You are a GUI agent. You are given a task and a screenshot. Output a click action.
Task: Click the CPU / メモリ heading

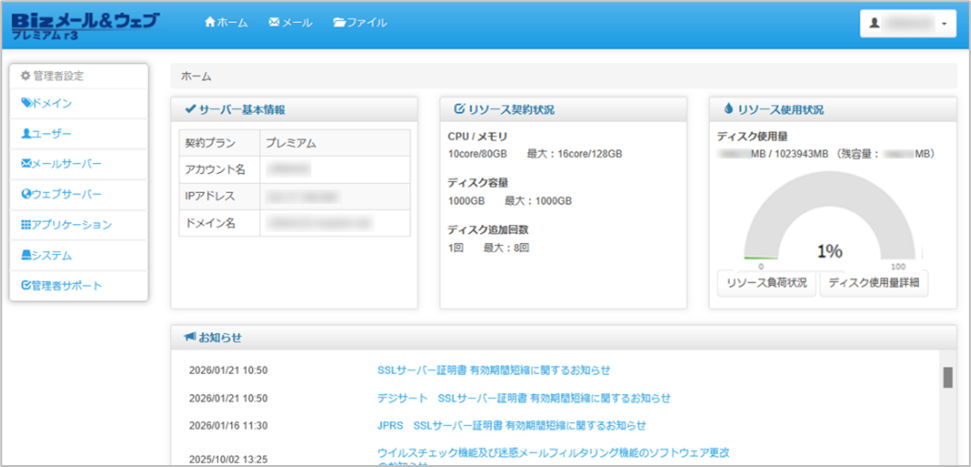point(477,137)
